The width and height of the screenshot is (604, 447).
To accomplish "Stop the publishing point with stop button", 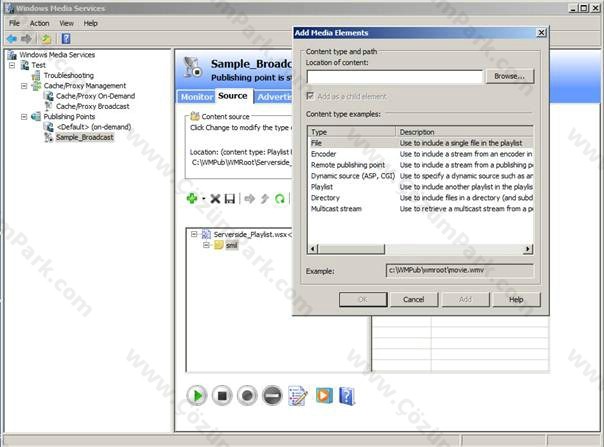I will pyautogui.click(x=222, y=396).
